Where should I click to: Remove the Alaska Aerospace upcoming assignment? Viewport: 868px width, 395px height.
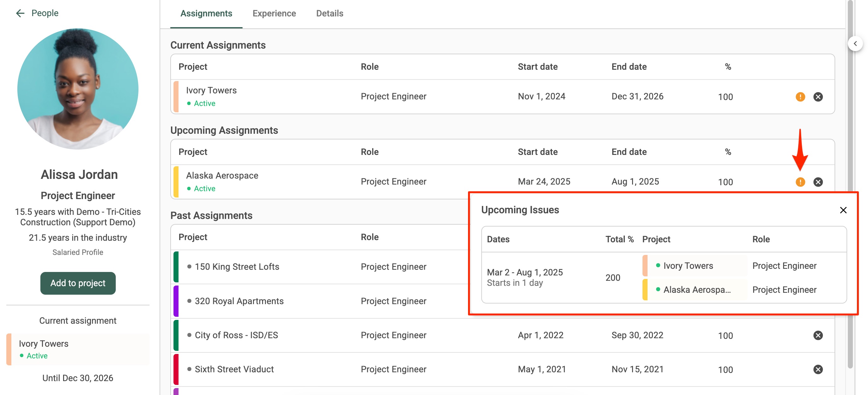pos(818,182)
